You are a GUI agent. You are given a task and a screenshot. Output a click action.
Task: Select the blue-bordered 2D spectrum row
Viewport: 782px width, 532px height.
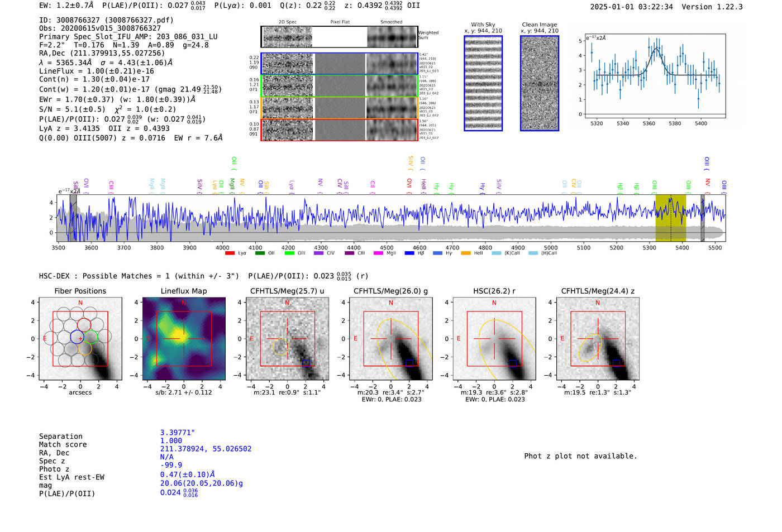(x=340, y=64)
